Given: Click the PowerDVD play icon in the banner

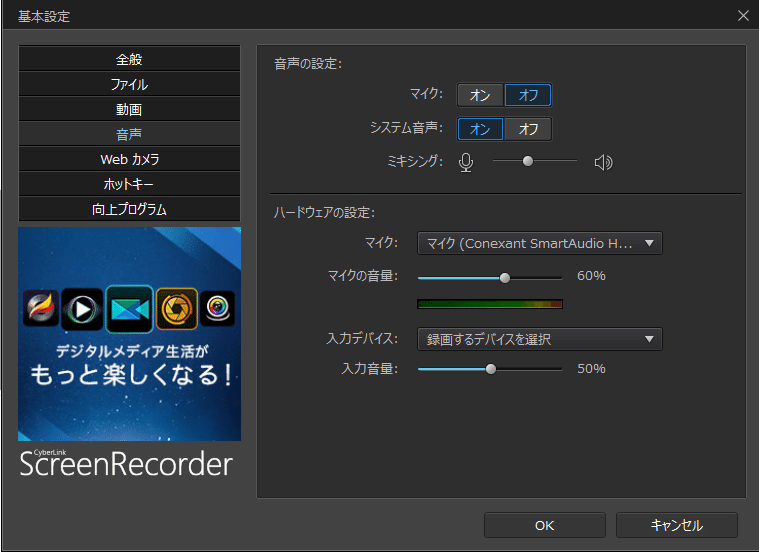Looking at the screenshot, I should 82,309.
